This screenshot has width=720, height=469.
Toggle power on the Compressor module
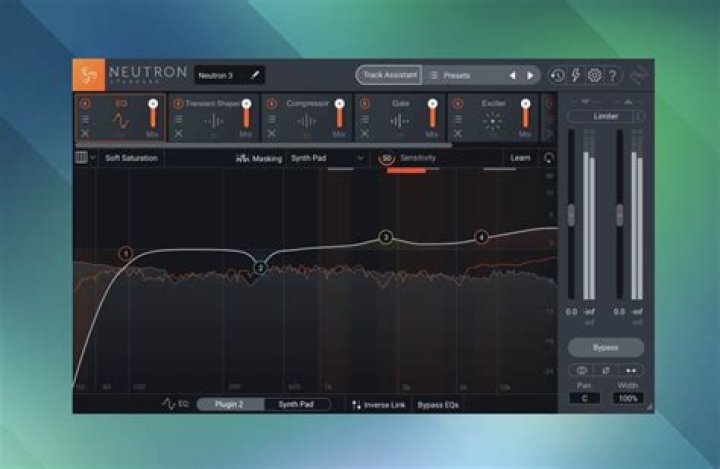click(x=271, y=104)
